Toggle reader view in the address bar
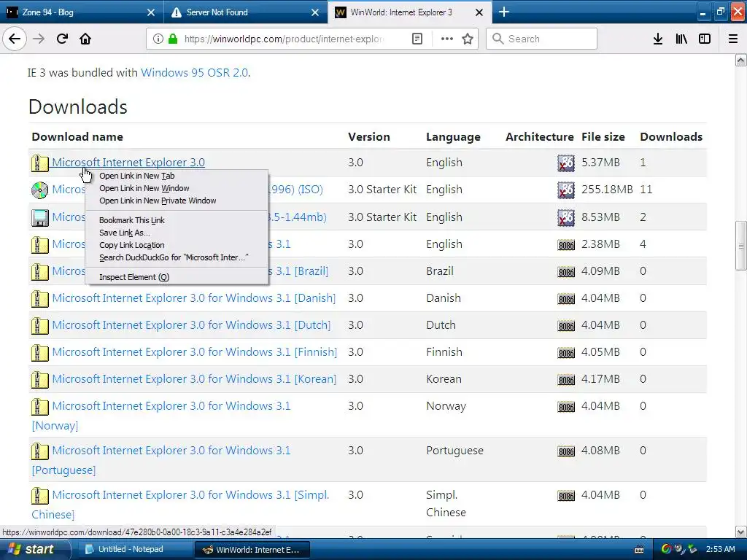This screenshot has height=560, width=747. tap(417, 39)
